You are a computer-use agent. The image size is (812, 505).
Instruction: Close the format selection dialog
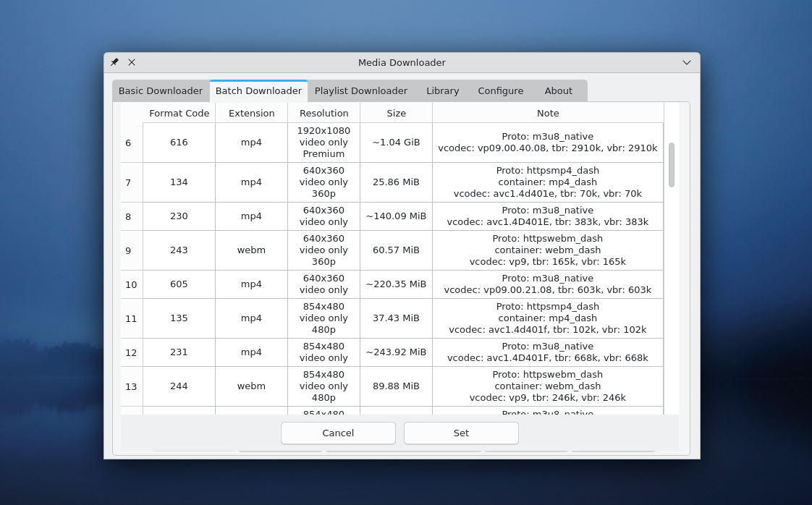click(x=132, y=62)
